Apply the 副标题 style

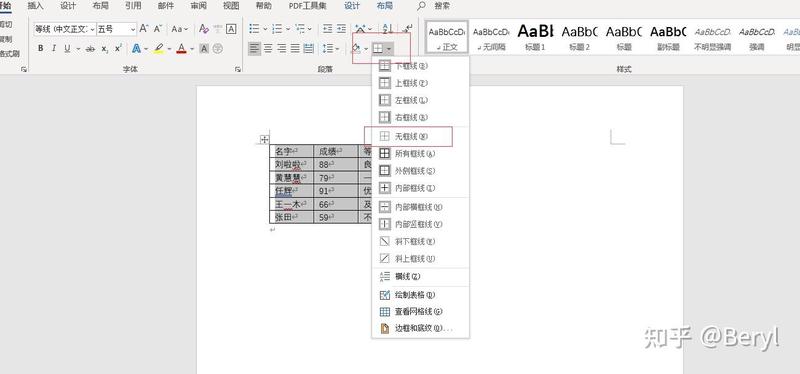point(668,37)
